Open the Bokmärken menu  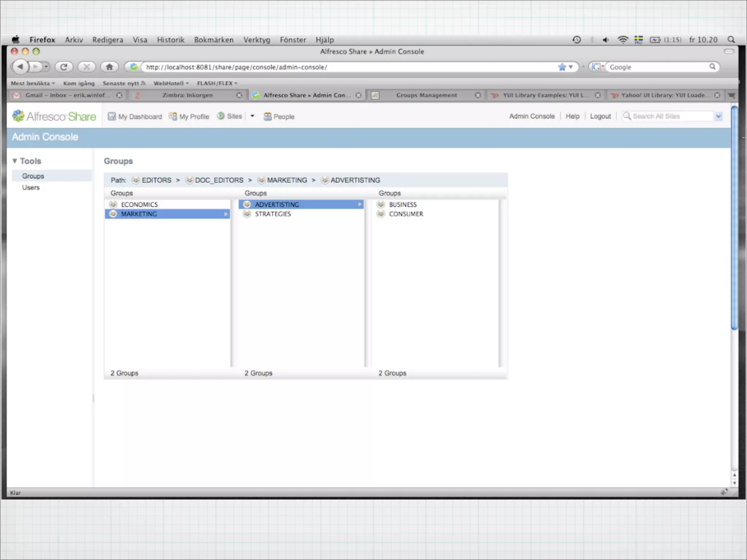(213, 40)
